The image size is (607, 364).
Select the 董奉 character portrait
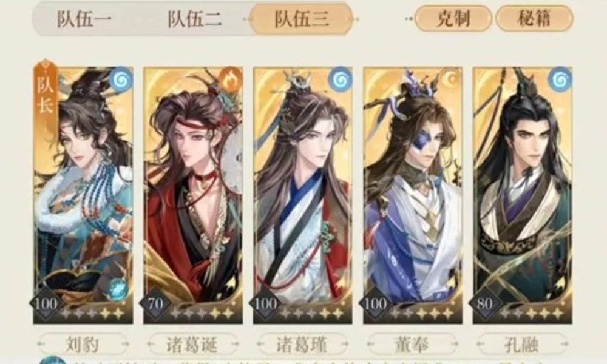(413, 195)
